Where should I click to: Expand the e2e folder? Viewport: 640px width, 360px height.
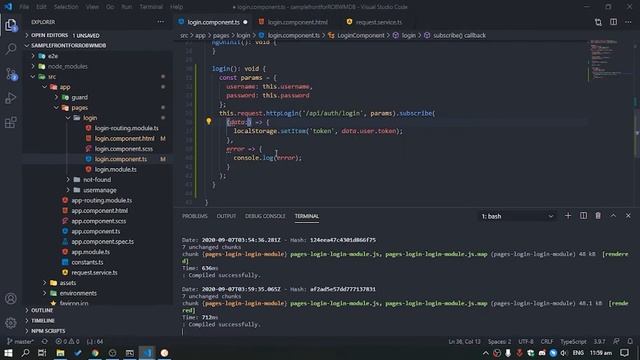(53, 56)
